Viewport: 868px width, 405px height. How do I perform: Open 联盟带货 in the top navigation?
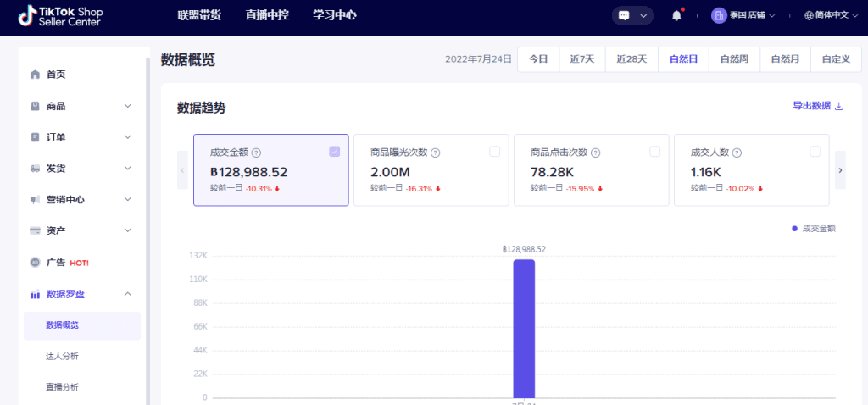[x=199, y=15]
